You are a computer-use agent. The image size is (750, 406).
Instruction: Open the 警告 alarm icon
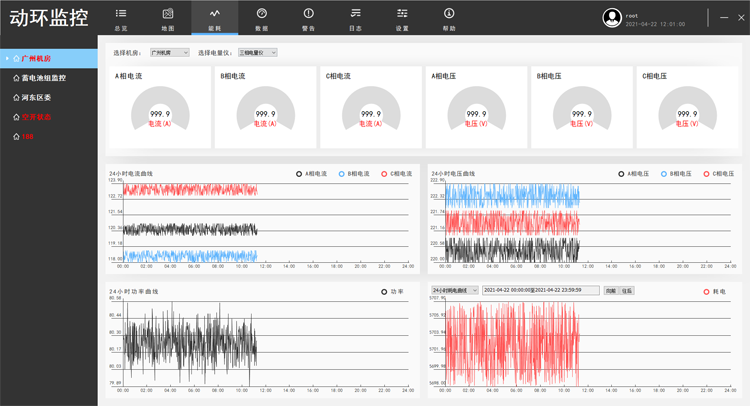(308, 14)
